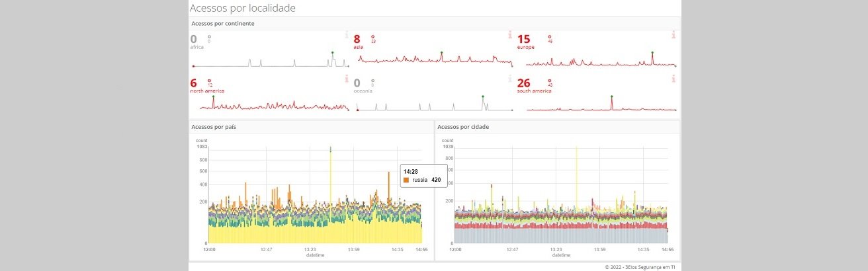Click the "Acessos por continente" section header
The height and width of the screenshot is (271, 868).
pos(222,24)
